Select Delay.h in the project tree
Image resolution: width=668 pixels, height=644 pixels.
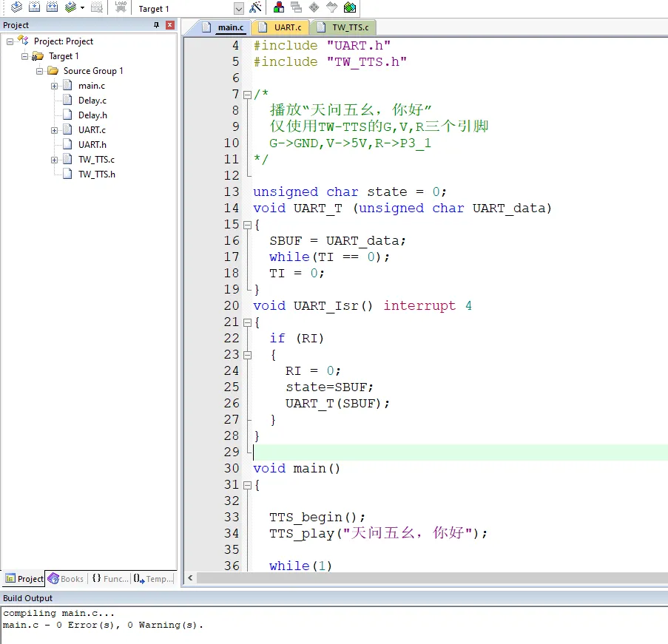(92, 115)
